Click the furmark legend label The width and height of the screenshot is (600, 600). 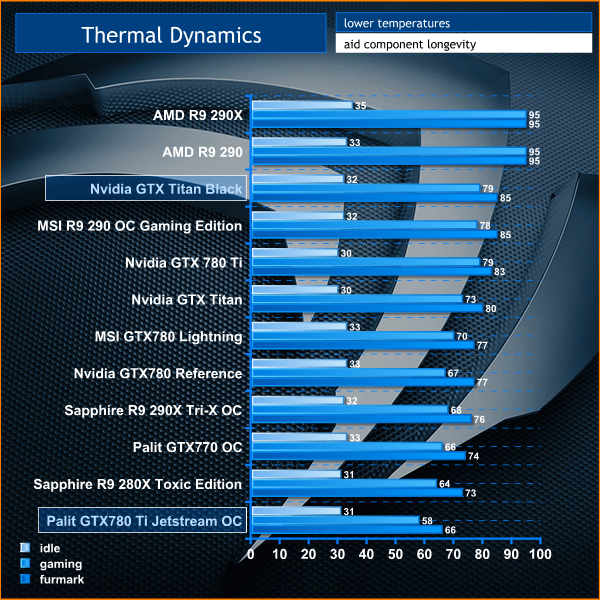(x=62, y=579)
